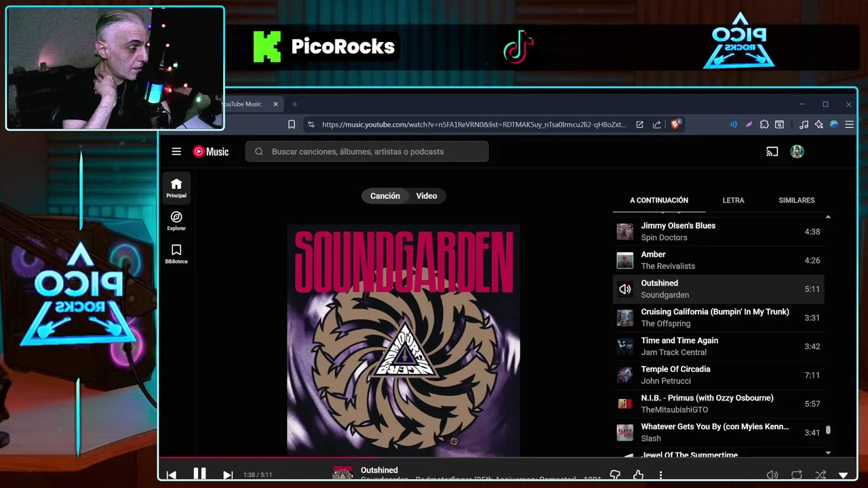
Task: Open the Leo AI sparkle icon
Action: tap(818, 125)
